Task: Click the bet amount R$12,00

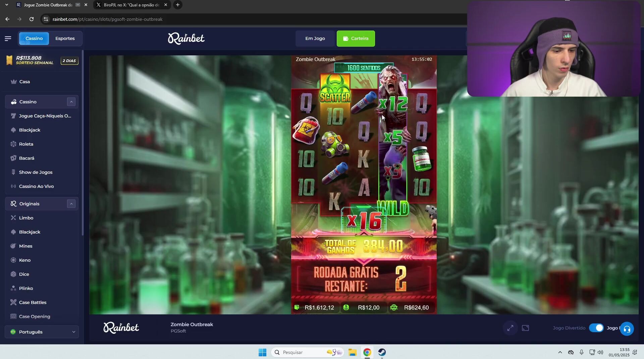Action: click(x=368, y=308)
